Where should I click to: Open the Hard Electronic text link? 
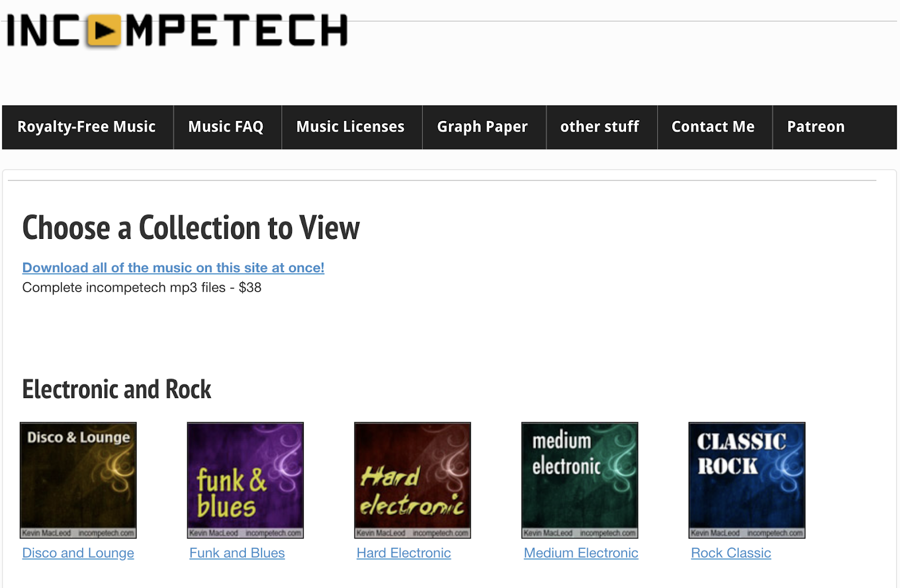point(403,553)
